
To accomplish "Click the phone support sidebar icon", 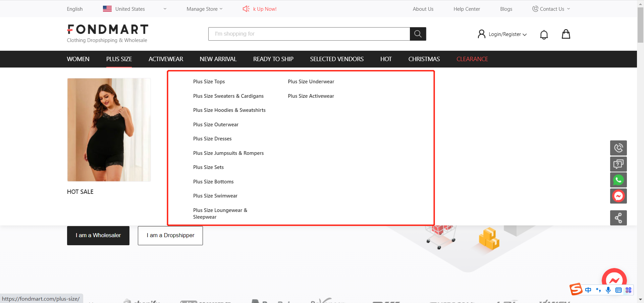I will coord(618,148).
